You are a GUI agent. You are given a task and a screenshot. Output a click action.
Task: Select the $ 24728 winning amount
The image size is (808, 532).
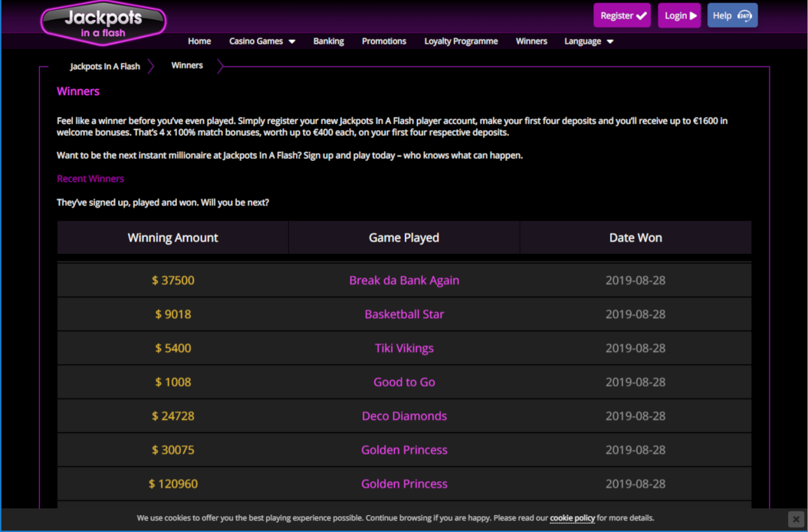click(172, 416)
